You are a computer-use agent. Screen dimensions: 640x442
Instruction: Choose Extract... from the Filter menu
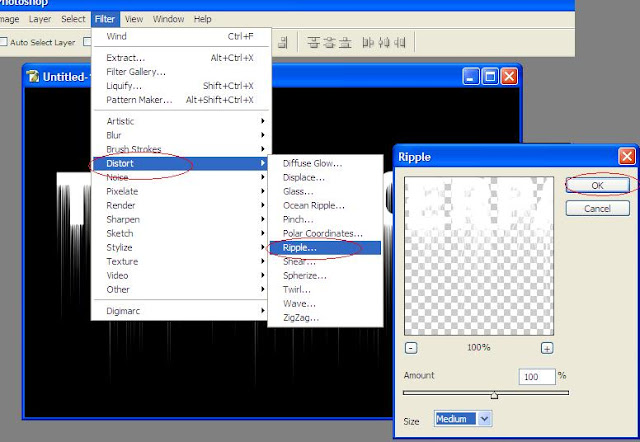click(x=180, y=58)
